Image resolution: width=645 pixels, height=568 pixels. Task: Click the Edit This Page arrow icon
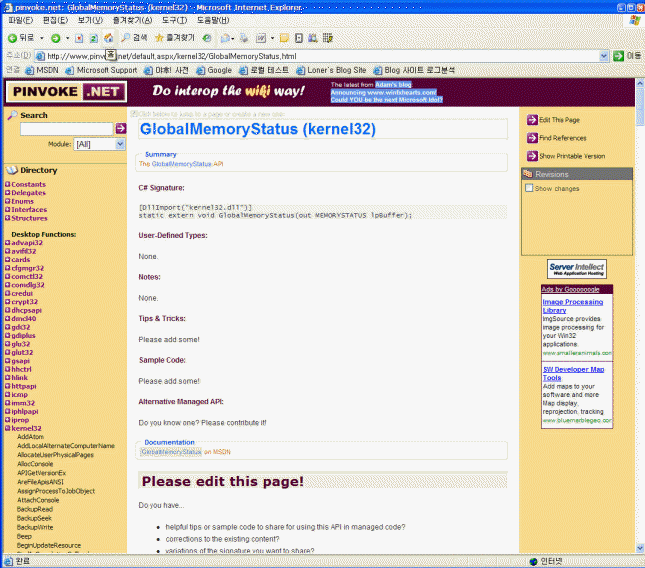532,120
